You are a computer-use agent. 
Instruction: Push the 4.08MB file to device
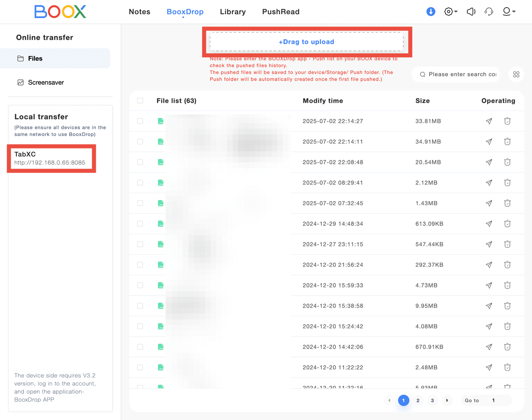(x=489, y=327)
